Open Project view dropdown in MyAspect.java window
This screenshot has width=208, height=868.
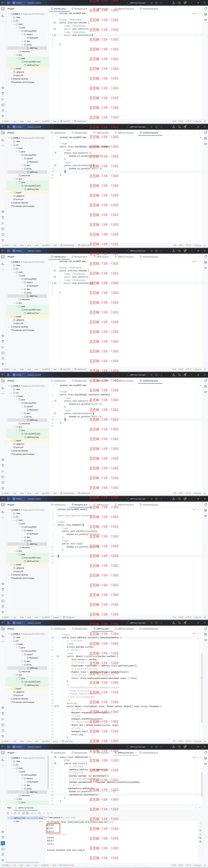click(12, 504)
